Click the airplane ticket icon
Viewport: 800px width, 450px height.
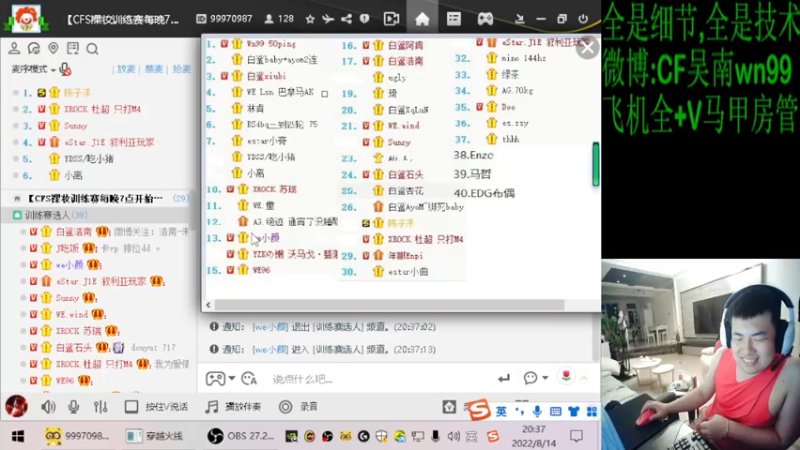click(x=328, y=19)
